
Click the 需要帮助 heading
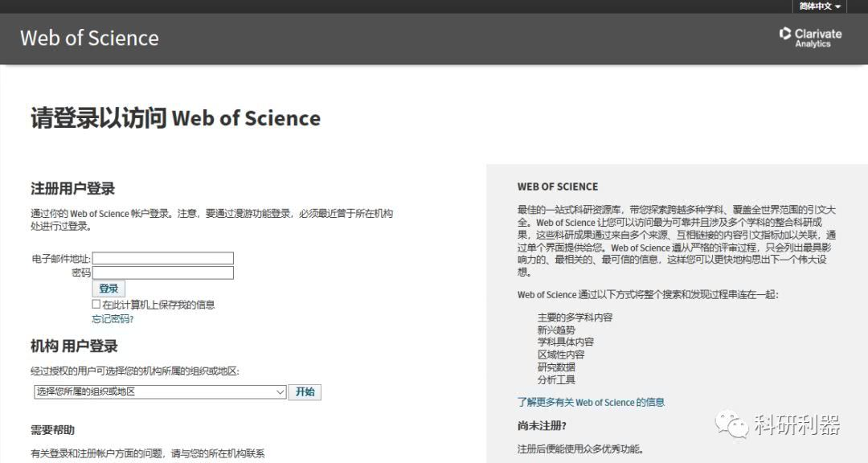52,430
